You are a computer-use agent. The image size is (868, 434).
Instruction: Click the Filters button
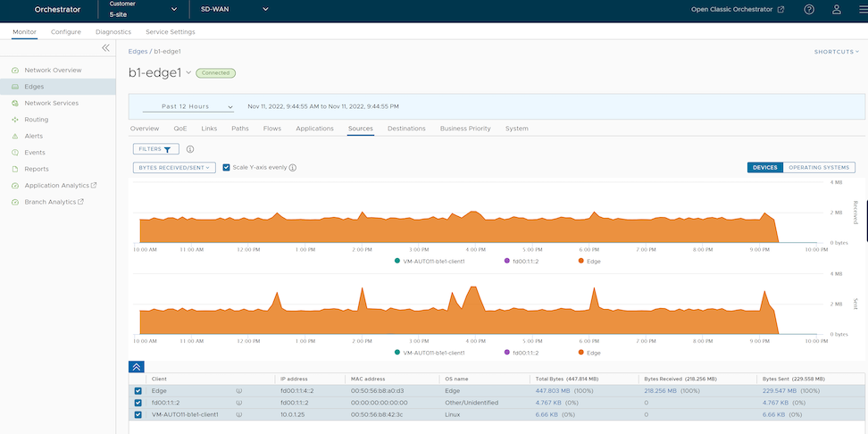point(156,149)
